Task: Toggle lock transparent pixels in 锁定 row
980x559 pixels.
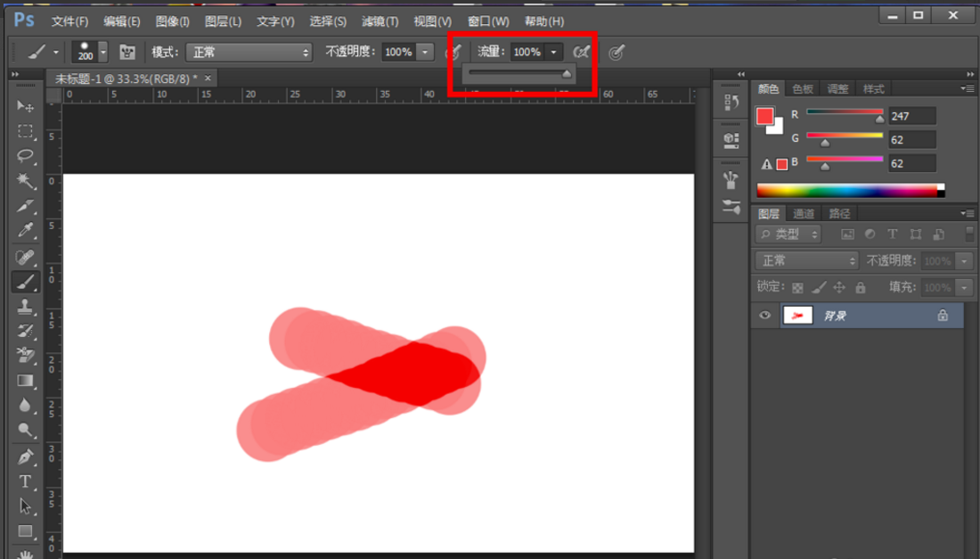Action: click(x=797, y=288)
